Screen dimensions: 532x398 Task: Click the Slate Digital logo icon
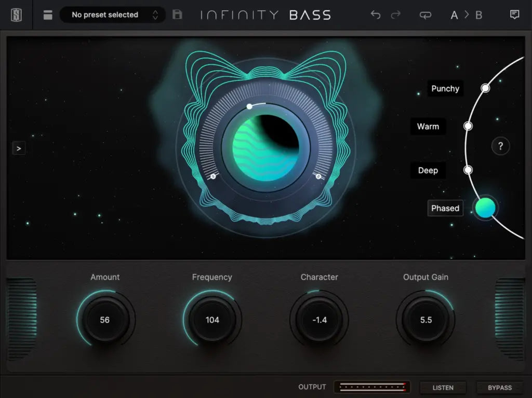coord(16,15)
